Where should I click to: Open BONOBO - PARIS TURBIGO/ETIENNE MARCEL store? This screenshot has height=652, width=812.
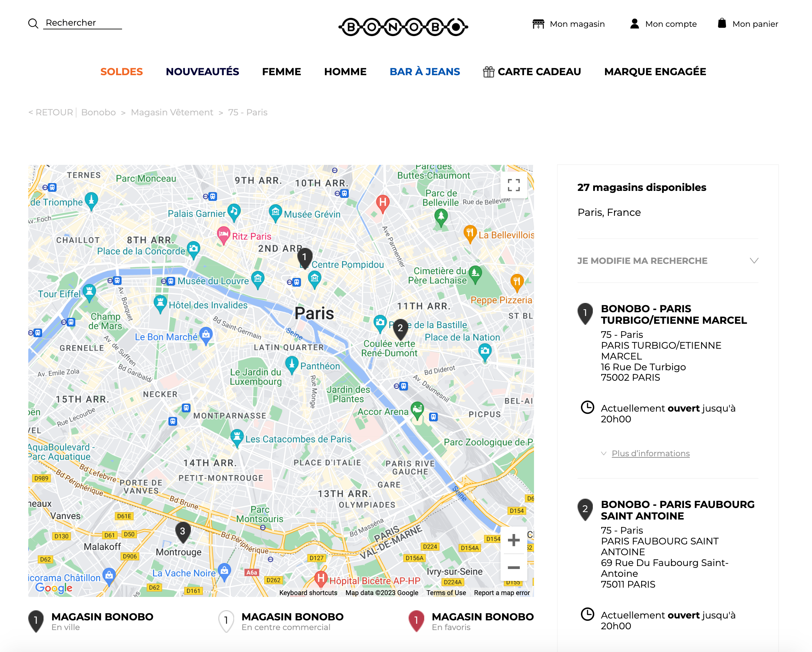[674, 314]
